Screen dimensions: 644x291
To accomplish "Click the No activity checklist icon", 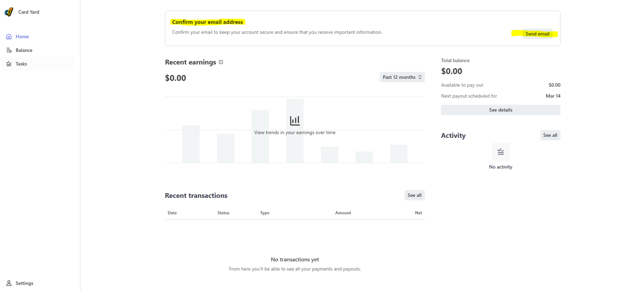I will [500, 152].
